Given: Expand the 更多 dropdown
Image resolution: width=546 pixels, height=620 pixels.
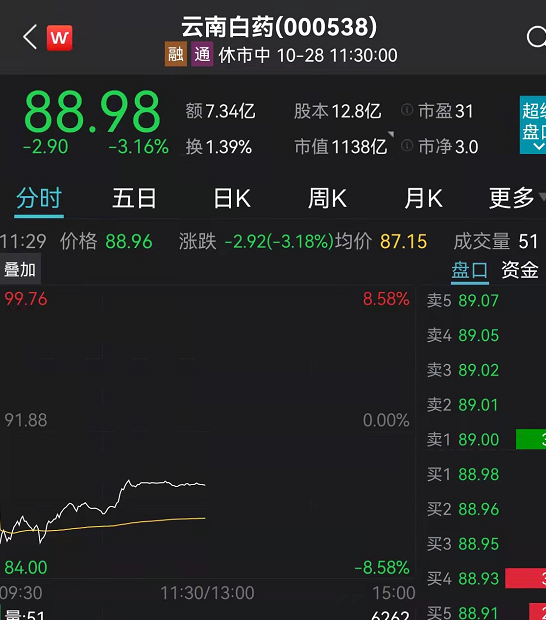Looking at the screenshot, I should click(x=516, y=198).
